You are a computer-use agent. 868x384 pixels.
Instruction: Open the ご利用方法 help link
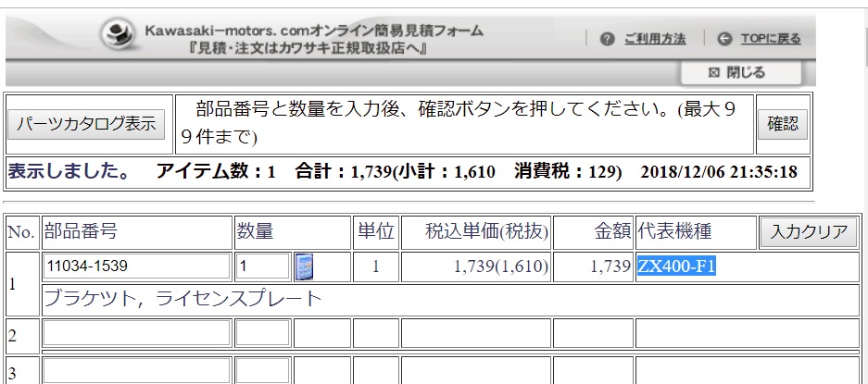654,39
